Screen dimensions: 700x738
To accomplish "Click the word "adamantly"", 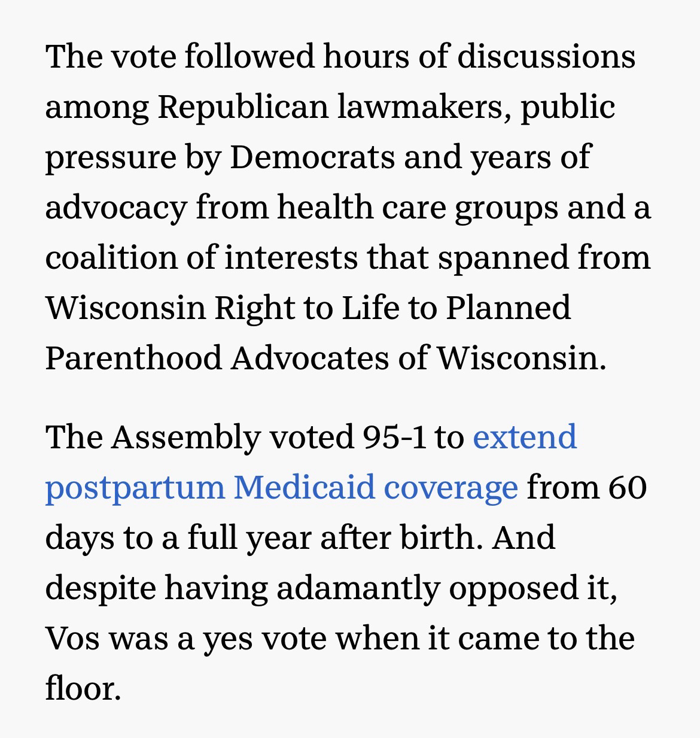I will point(357,588).
